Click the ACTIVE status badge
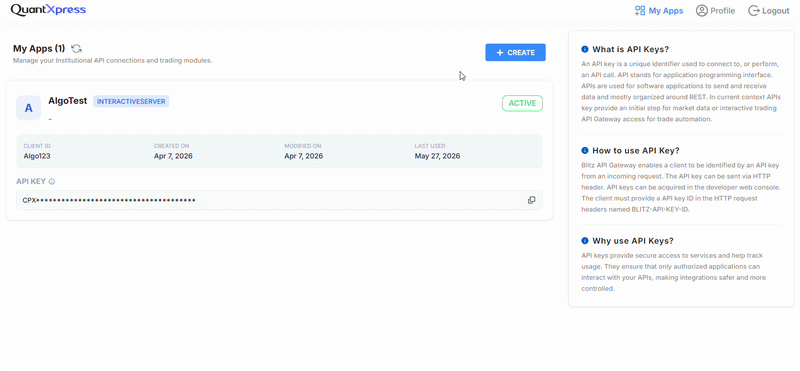 [522, 103]
